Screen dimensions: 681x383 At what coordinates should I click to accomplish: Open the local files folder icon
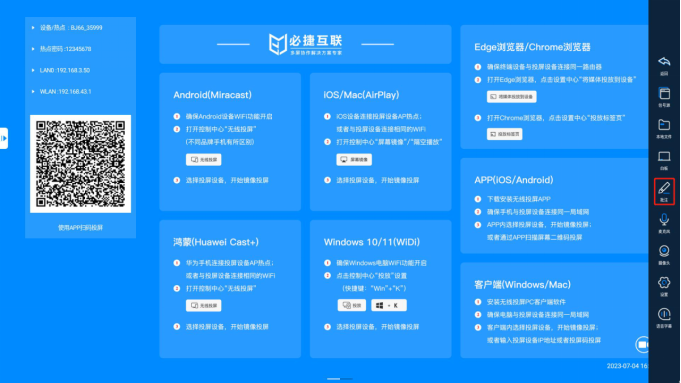[664, 129]
